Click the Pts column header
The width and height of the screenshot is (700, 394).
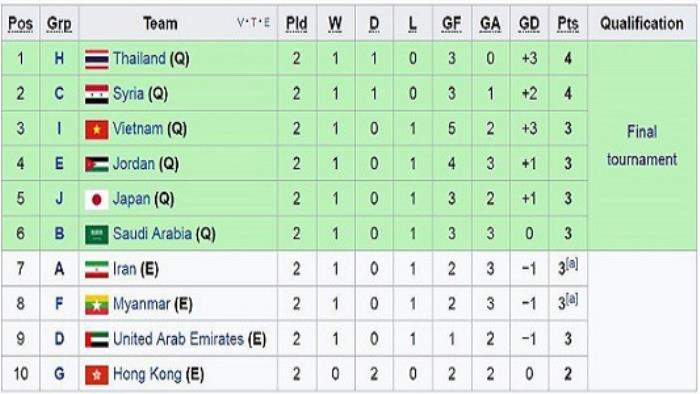[568, 24]
